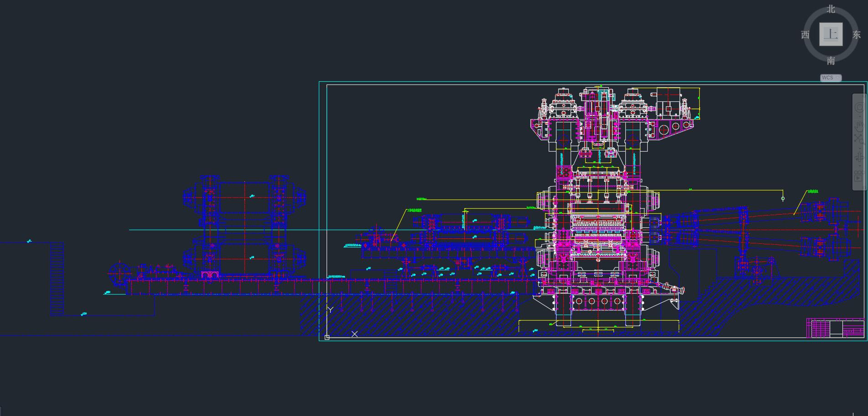
Task: Click the 北 direction label on the ViewCube
Action: 831,9
